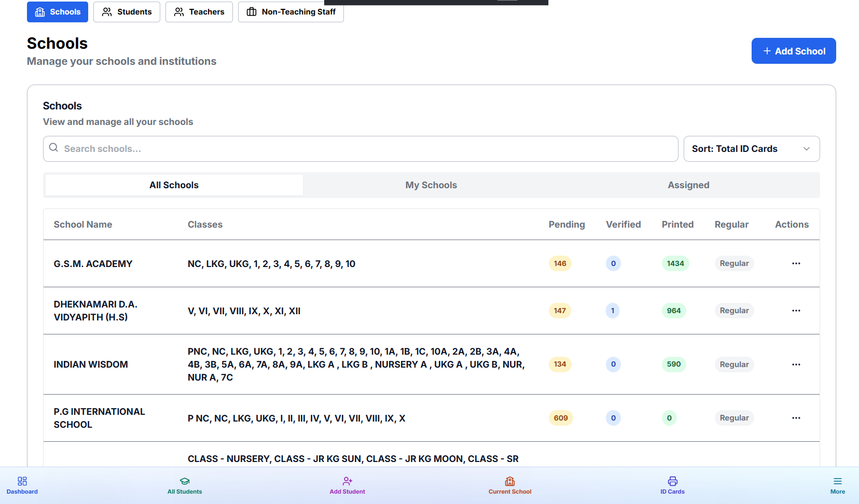Click the classes list of P.G INTERNATIONAL SCHOOL
The width and height of the screenshot is (859, 504).
point(297,418)
